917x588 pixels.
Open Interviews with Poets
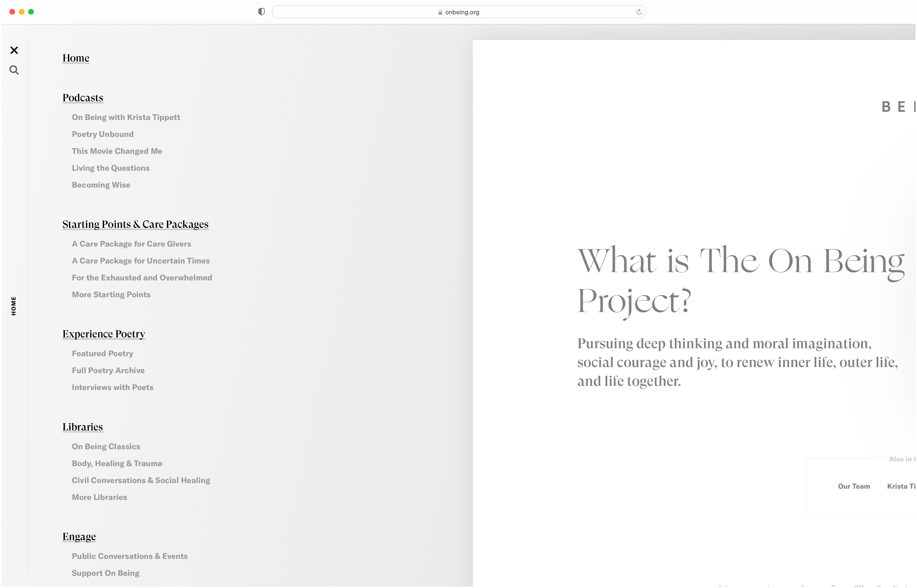point(113,387)
